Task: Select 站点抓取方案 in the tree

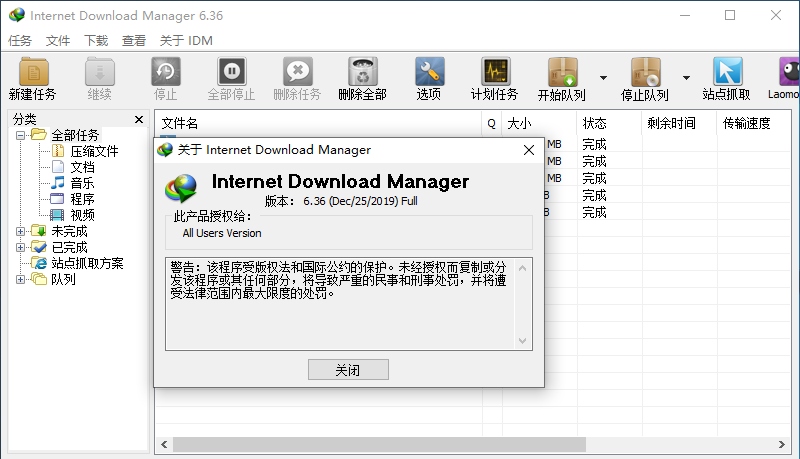Action: click(x=87, y=264)
